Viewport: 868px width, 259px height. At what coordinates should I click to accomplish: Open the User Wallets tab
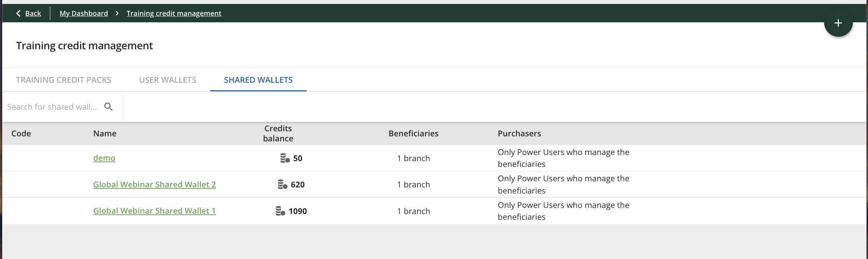tap(167, 80)
